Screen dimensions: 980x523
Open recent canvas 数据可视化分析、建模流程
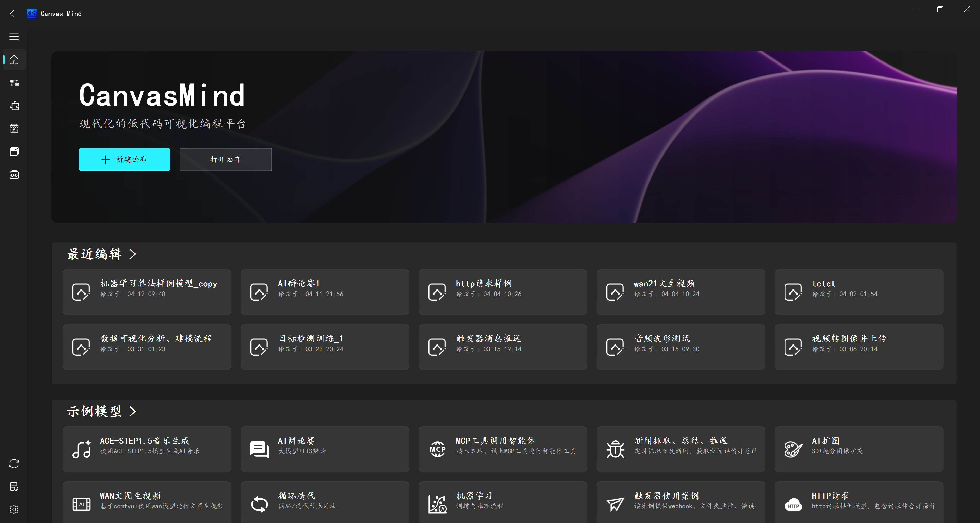tap(147, 347)
